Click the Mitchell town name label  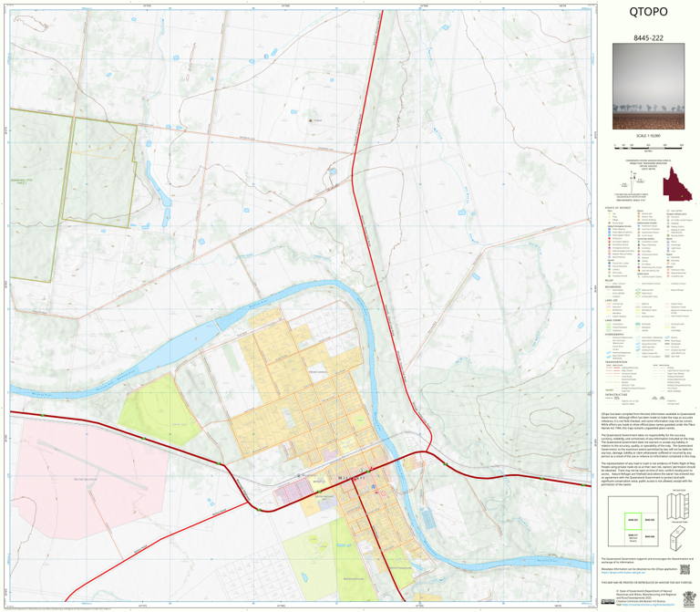click(x=352, y=478)
